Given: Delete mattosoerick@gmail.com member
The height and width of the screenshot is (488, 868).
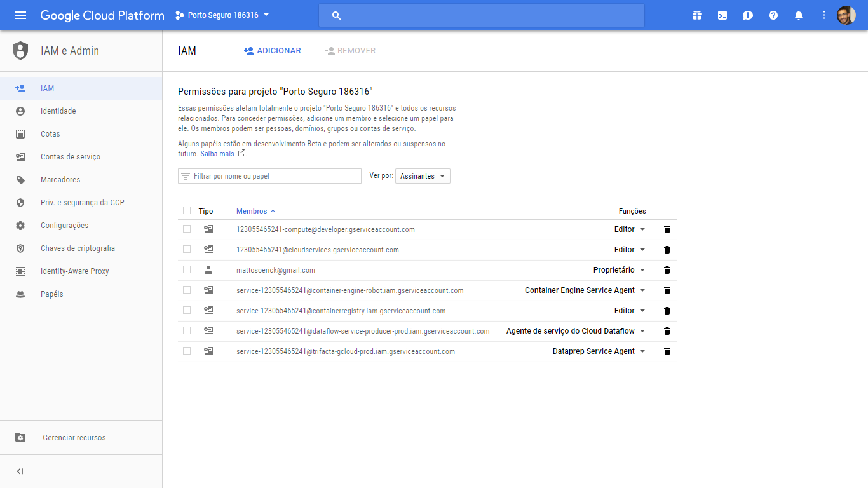Looking at the screenshot, I should 667,270.
